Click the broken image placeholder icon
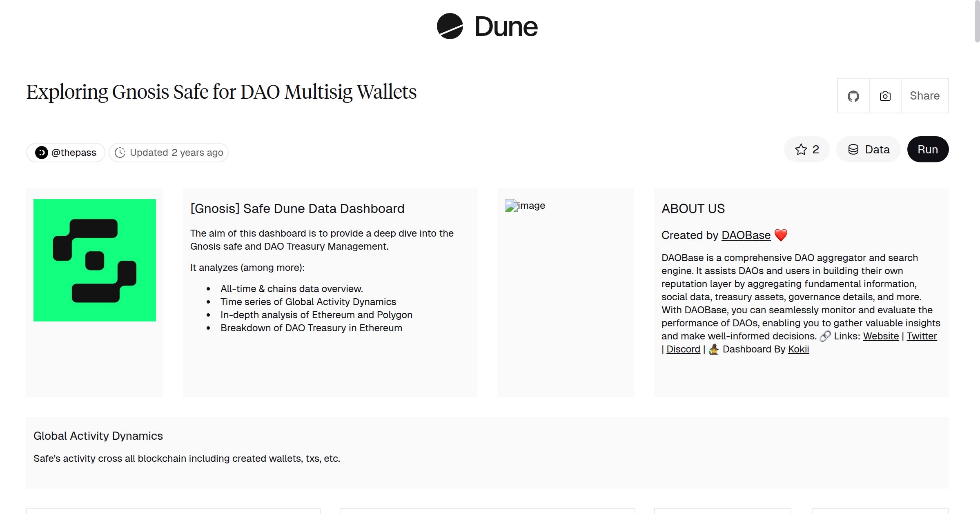 tap(512, 206)
